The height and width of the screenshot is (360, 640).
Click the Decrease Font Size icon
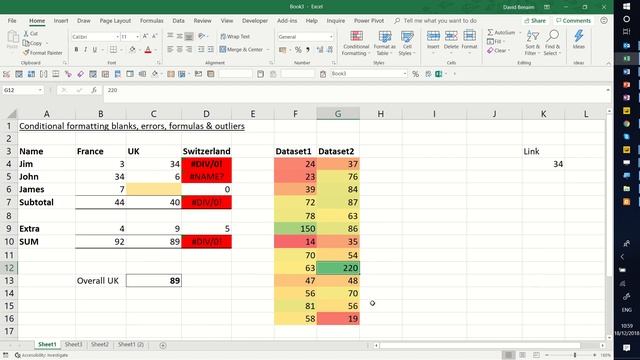154,37
